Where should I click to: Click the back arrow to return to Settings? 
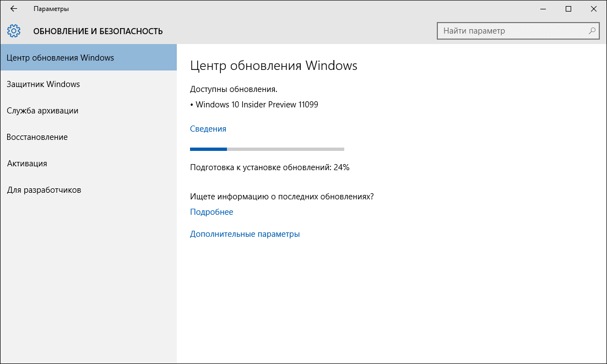[13, 9]
